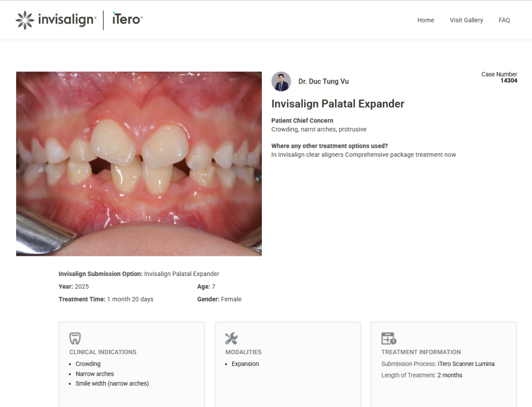The image size is (532, 407).
Task: Click the Expansion modality item
Action: 245,364
